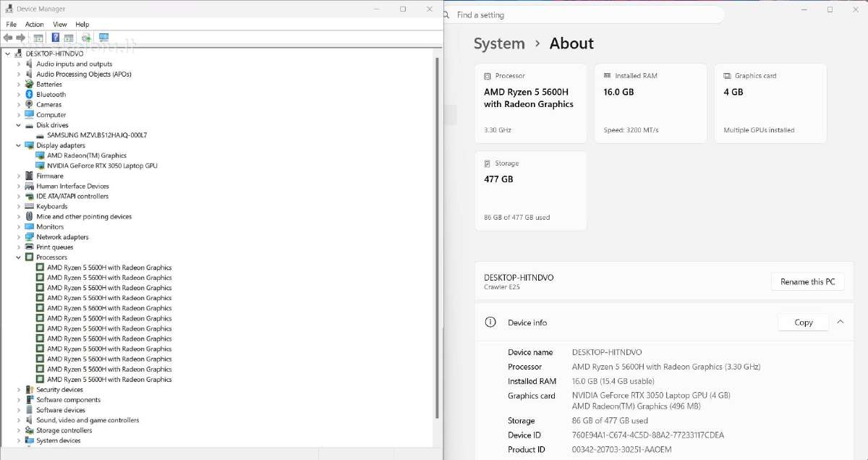Click the Network adapters category icon
The height and width of the screenshot is (460, 868).
(30, 237)
